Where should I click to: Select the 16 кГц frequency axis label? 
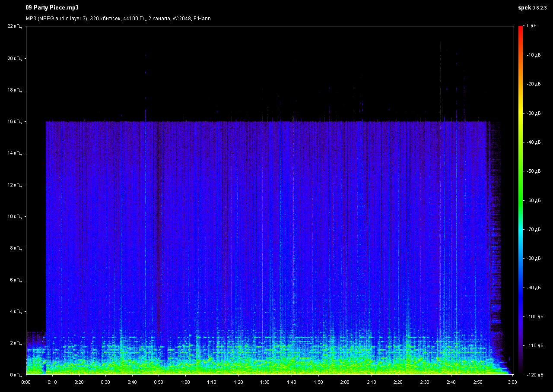tap(14, 122)
